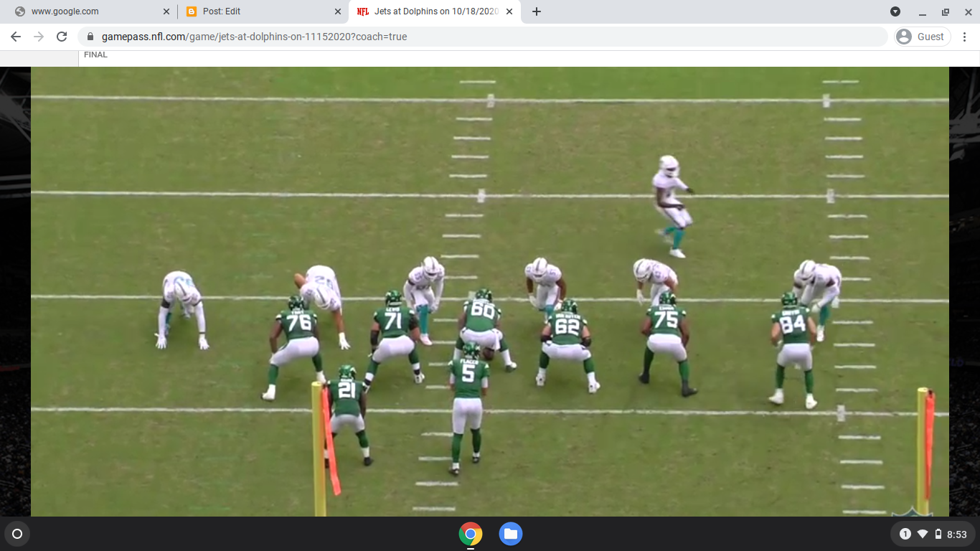Screen dimensions: 980x551
Task: Navigate forward using the forward arrow
Action: click(x=39, y=36)
